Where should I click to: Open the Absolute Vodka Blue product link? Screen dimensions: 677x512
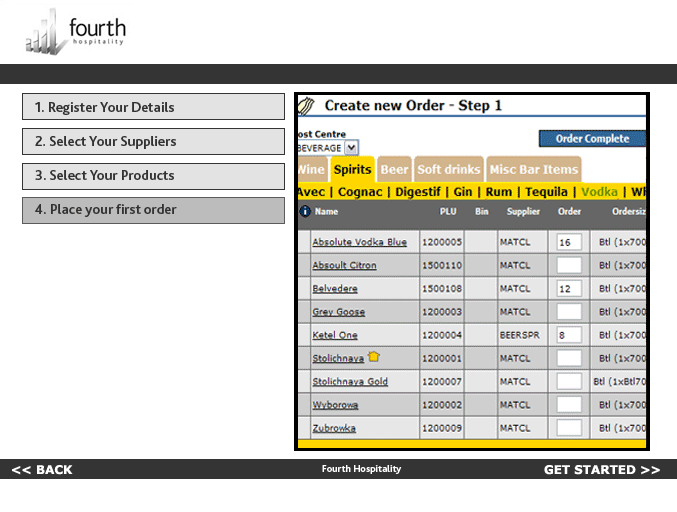click(360, 242)
